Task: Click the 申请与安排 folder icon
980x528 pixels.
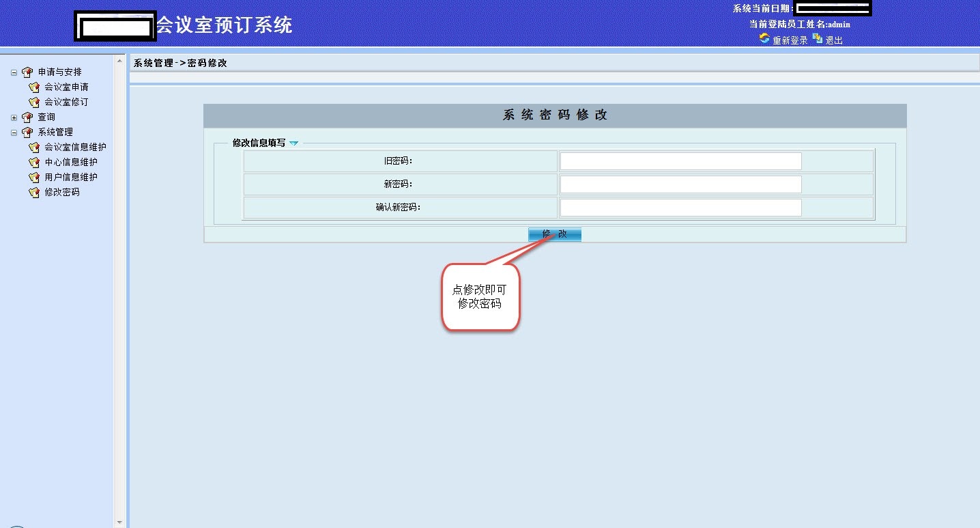Action: coord(27,72)
